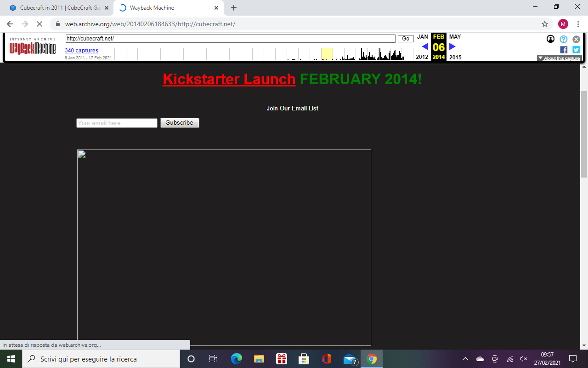Close the Wayback Machine toolbar
This screenshot has height=368, width=588.
coord(576,39)
